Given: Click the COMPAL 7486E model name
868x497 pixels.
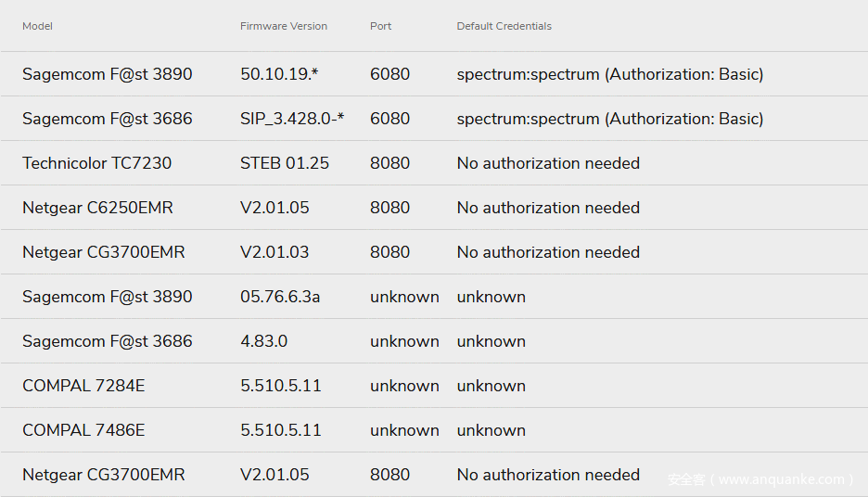Looking at the screenshot, I should [x=83, y=430].
